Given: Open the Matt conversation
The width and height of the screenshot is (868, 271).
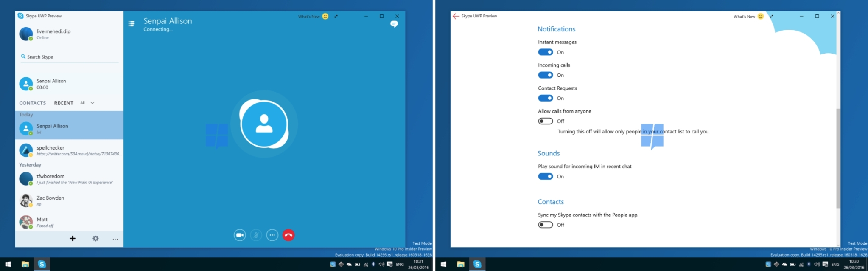Looking at the screenshot, I should (69, 222).
